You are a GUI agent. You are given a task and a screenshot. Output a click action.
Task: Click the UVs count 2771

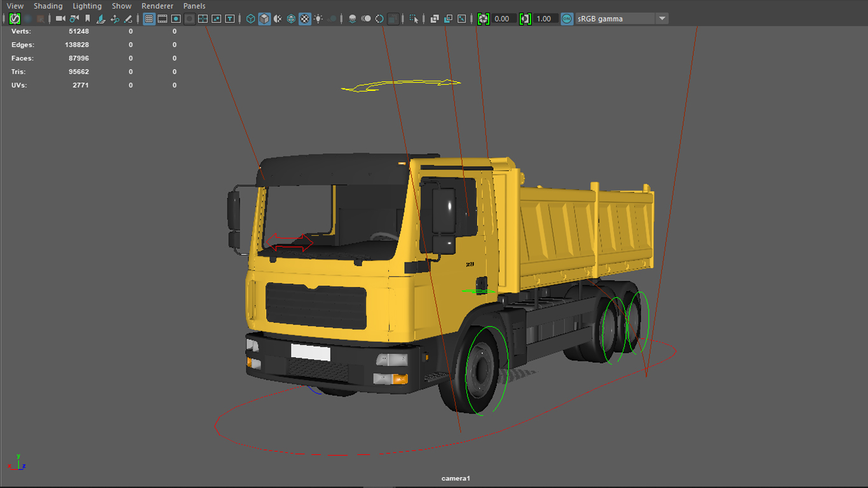[x=81, y=85]
